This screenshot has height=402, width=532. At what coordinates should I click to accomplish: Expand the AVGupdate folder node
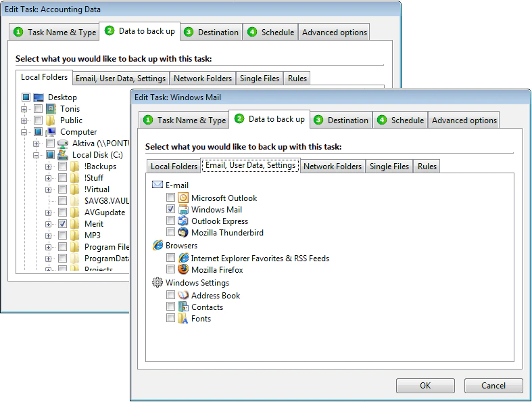click(x=48, y=213)
